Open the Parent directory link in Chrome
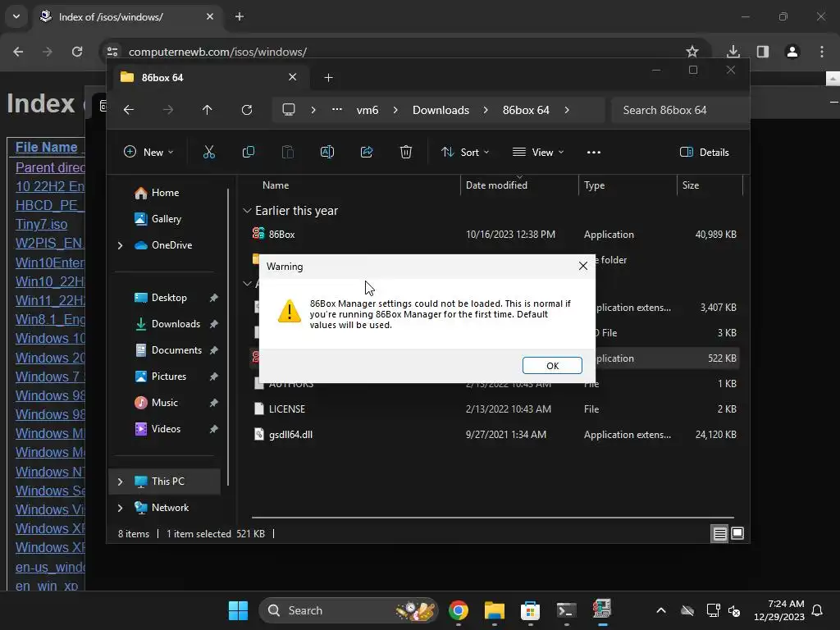The image size is (840, 630). click(x=50, y=167)
